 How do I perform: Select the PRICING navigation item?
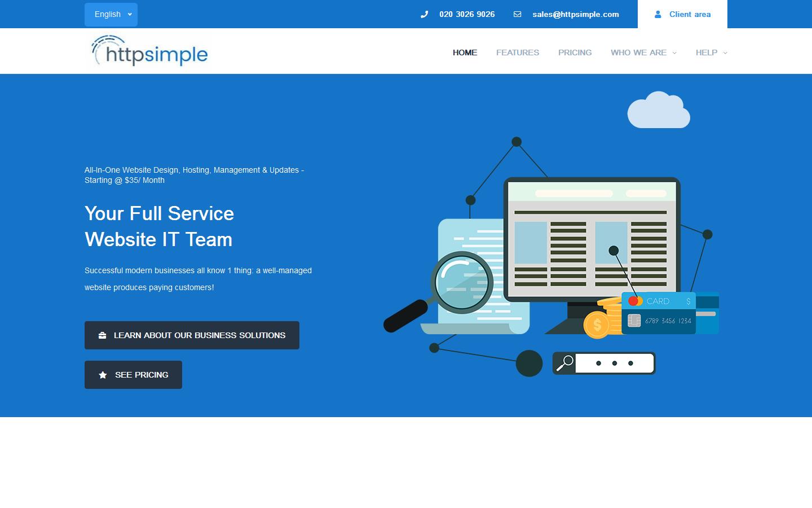[x=575, y=52]
